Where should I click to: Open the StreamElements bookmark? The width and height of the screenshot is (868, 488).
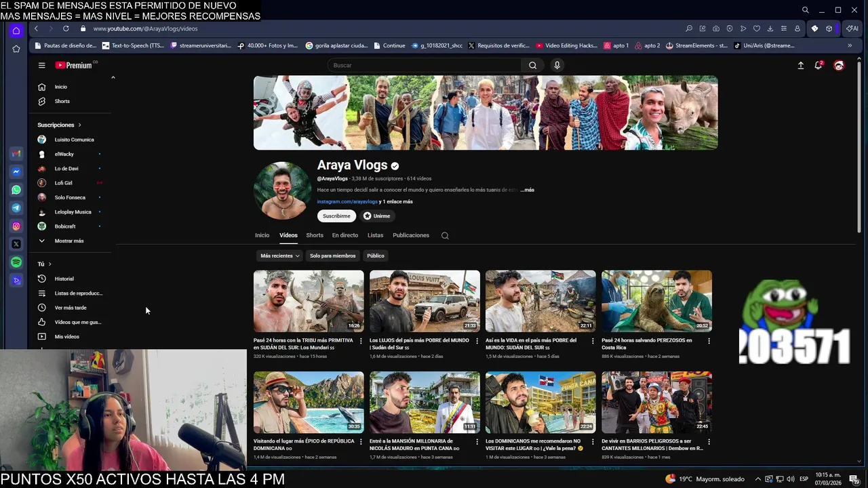(x=696, y=45)
